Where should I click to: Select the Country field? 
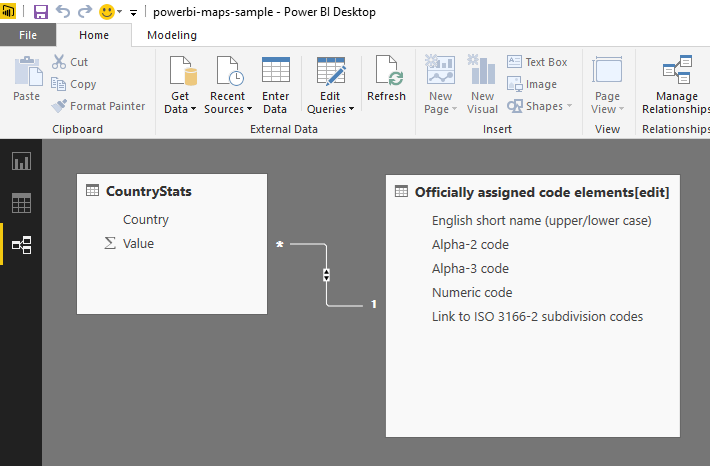[146, 220]
